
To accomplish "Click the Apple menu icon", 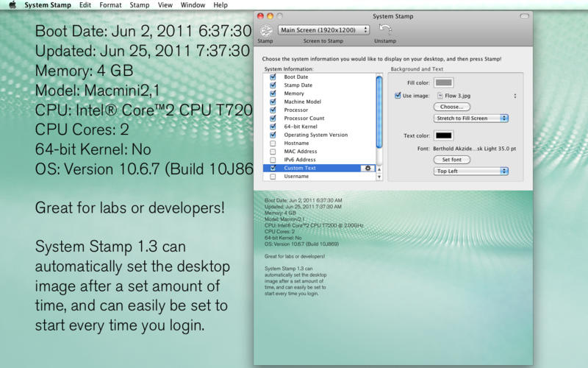I will [12, 5].
